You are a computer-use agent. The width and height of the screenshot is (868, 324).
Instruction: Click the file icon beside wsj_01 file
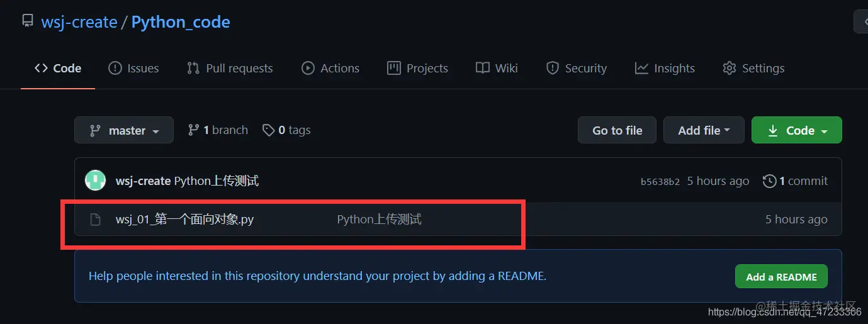pyautogui.click(x=95, y=220)
